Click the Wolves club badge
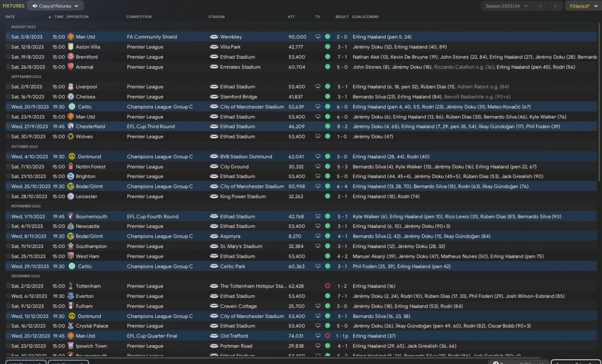The width and height of the screenshot is (602, 364). coord(71,137)
